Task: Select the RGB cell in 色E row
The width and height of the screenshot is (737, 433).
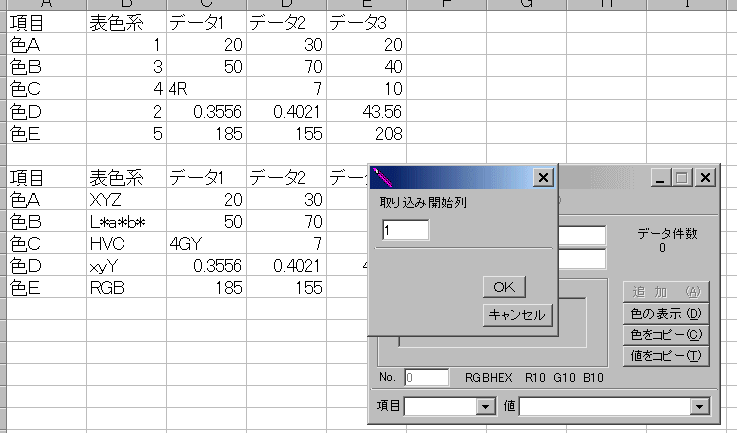Action: [x=126, y=287]
